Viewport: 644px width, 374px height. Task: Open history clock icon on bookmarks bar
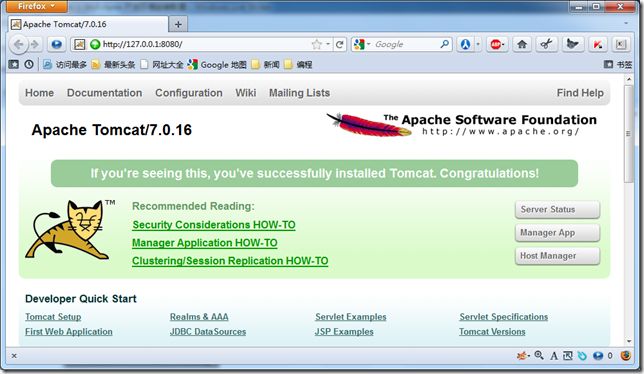[x=29, y=64]
